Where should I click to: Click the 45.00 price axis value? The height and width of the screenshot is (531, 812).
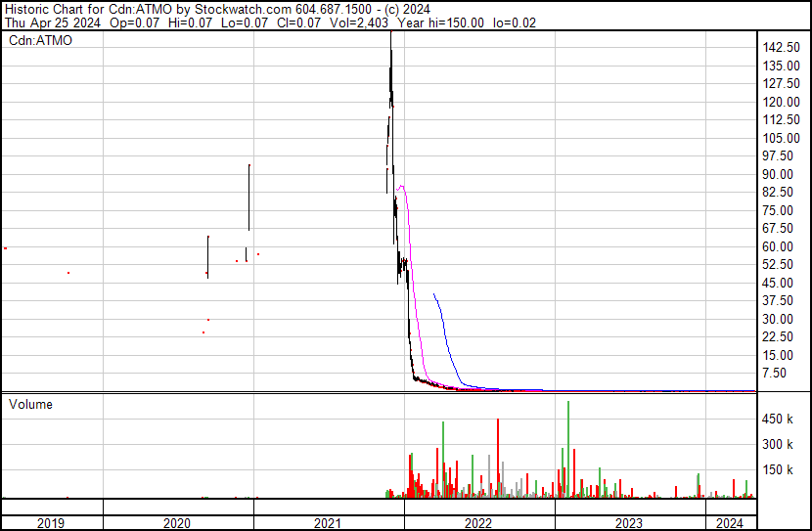778,283
